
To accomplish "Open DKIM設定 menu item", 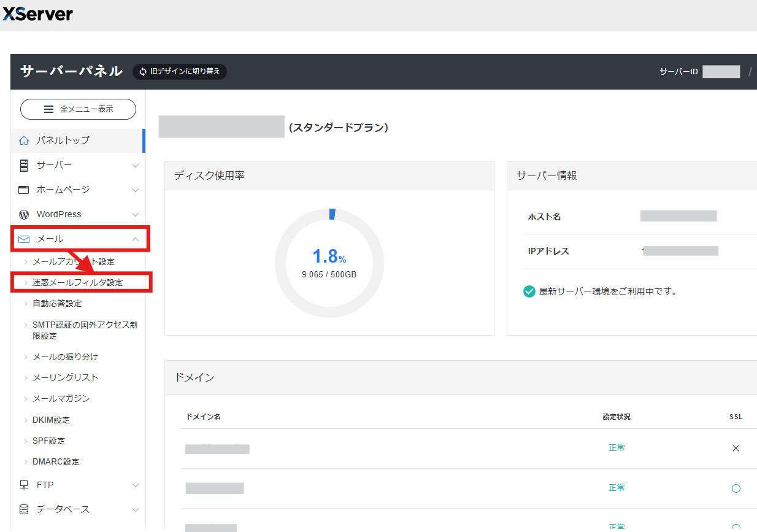I will [x=51, y=420].
